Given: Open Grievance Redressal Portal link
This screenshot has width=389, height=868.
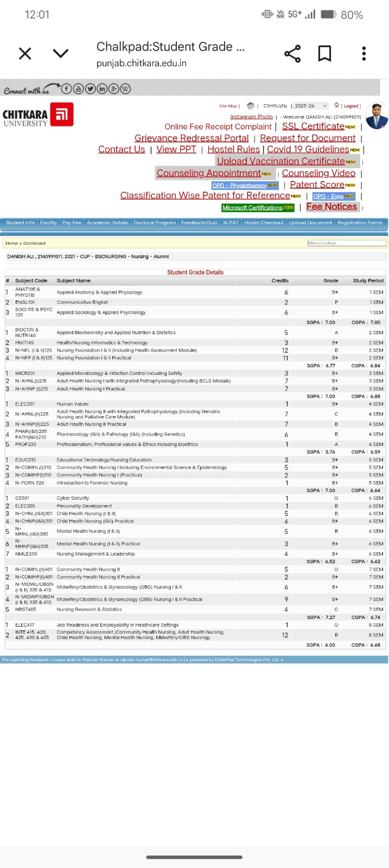Looking at the screenshot, I should tap(192, 138).
